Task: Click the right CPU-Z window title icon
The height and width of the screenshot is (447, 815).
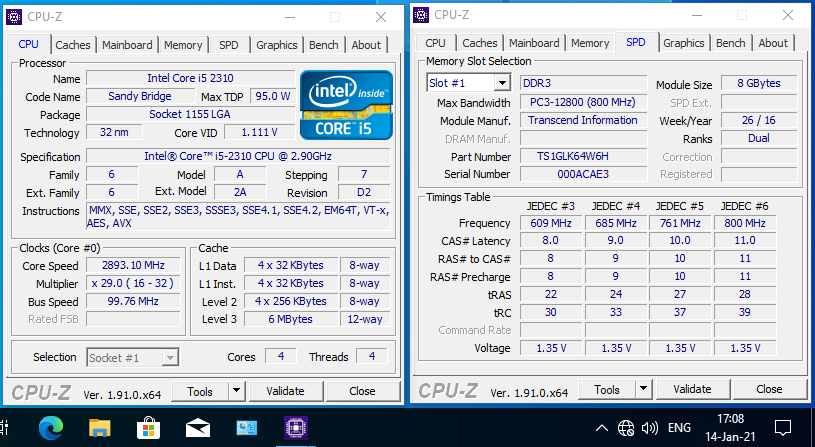Action: coord(421,15)
